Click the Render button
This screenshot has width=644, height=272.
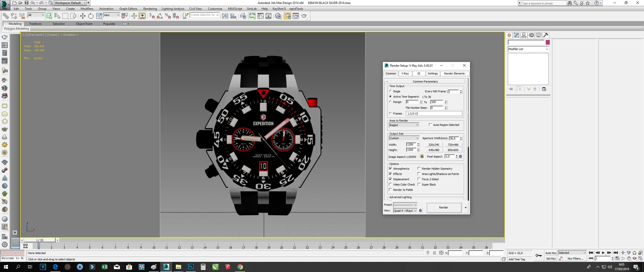(x=443, y=208)
